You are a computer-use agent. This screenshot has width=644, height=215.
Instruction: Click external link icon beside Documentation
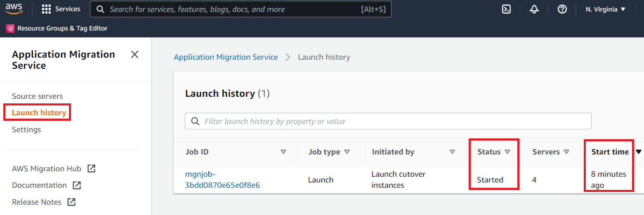click(77, 185)
